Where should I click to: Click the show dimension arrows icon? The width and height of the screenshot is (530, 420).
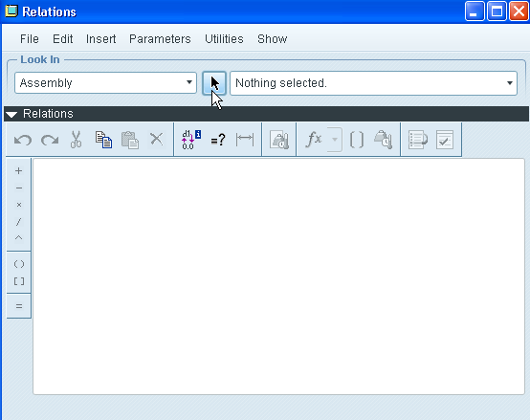click(245, 140)
